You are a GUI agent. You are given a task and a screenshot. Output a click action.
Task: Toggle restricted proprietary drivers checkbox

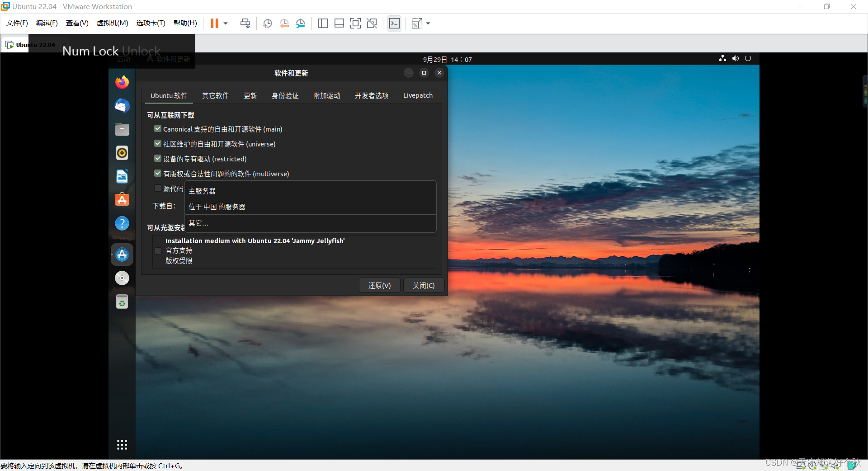(x=158, y=159)
